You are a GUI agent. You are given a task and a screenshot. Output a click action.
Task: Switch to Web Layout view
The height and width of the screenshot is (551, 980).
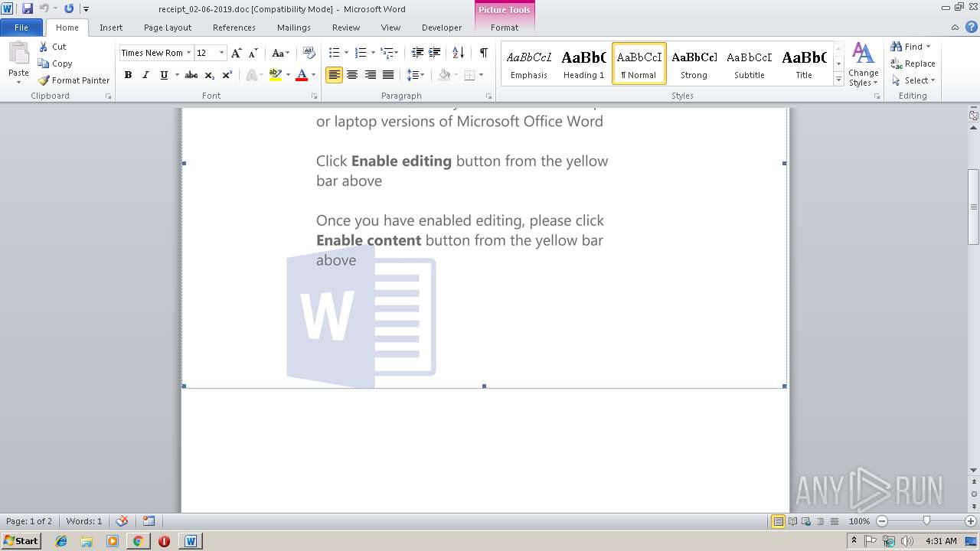[x=805, y=521]
